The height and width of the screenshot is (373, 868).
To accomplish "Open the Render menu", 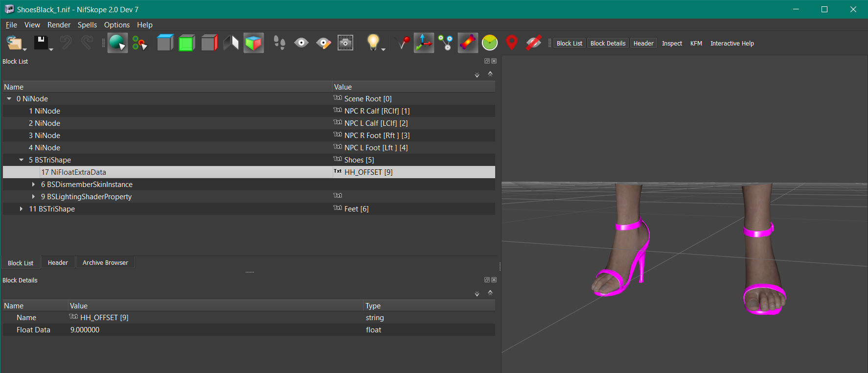I will click(x=59, y=25).
